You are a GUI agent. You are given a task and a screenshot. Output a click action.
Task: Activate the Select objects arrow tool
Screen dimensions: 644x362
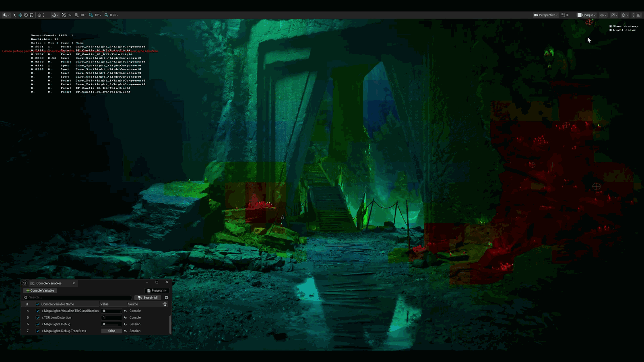14,15
